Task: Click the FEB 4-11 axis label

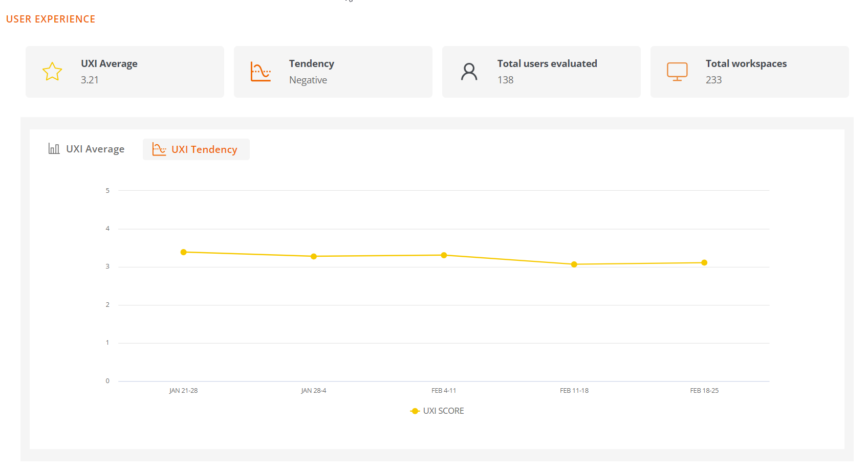Action: (444, 390)
